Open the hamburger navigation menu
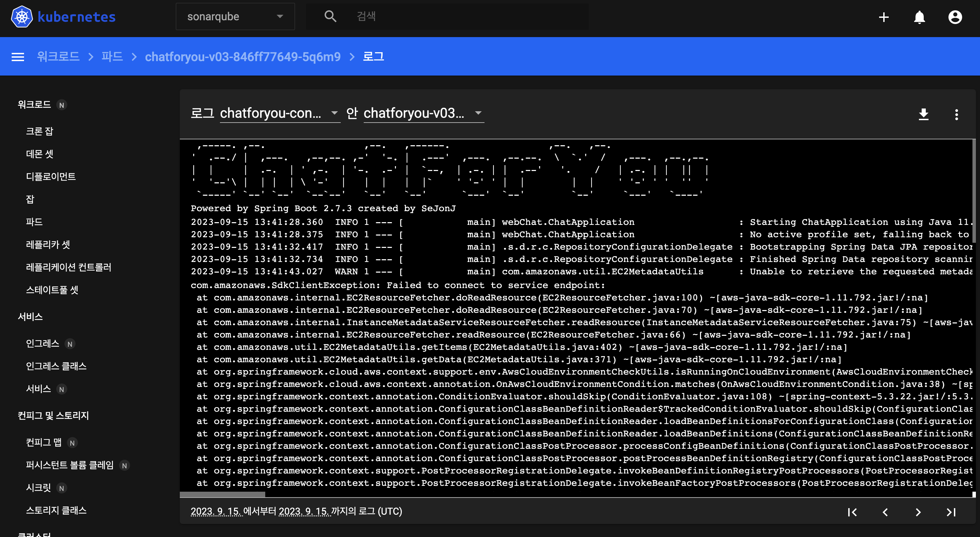 point(18,57)
